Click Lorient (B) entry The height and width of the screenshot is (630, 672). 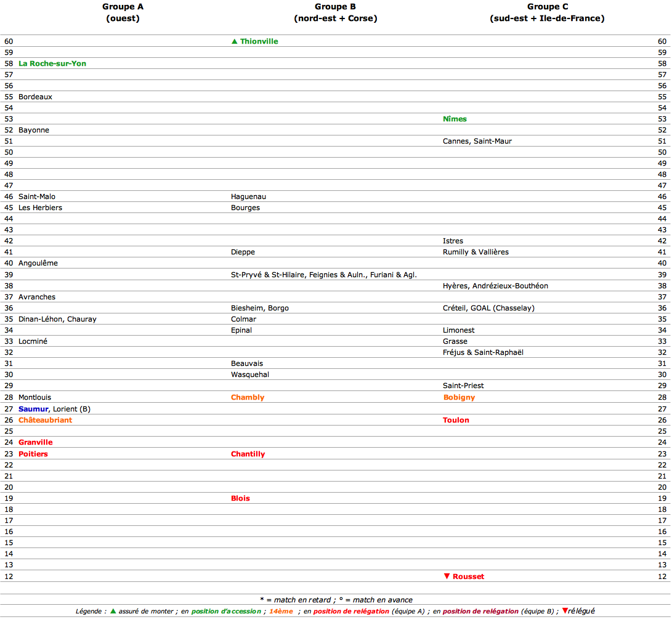(x=71, y=410)
